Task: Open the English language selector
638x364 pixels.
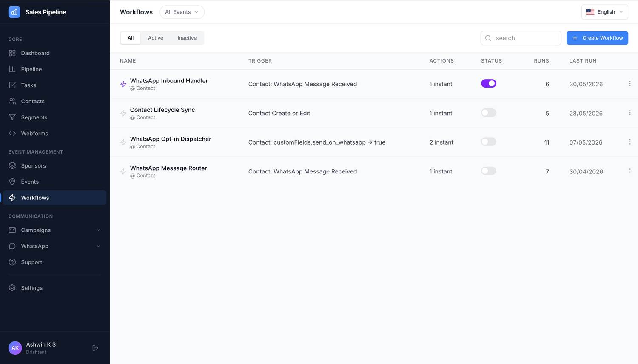Action: (x=605, y=12)
